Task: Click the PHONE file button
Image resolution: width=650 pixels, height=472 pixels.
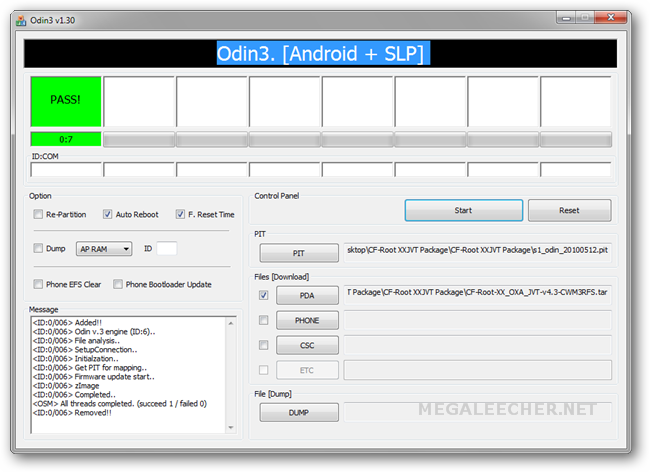Action: click(307, 320)
